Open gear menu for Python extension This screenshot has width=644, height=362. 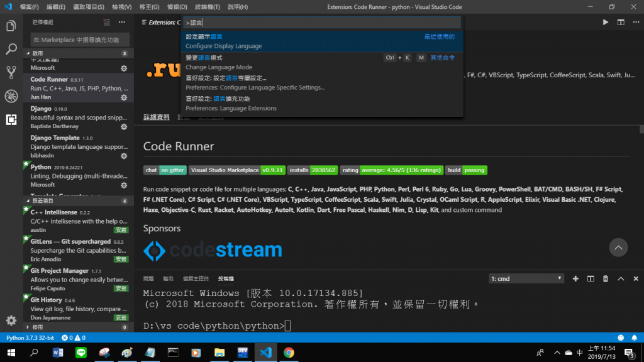click(124, 185)
